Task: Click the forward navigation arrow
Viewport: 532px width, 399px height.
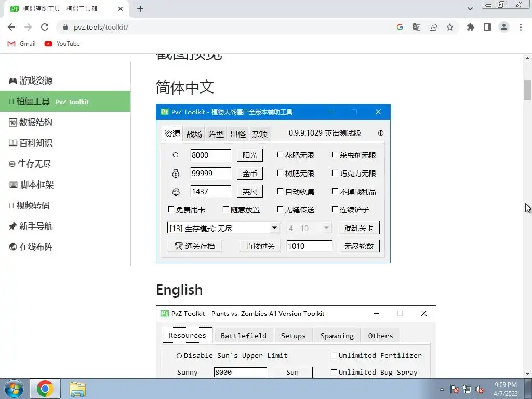Action: [x=28, y=27]
